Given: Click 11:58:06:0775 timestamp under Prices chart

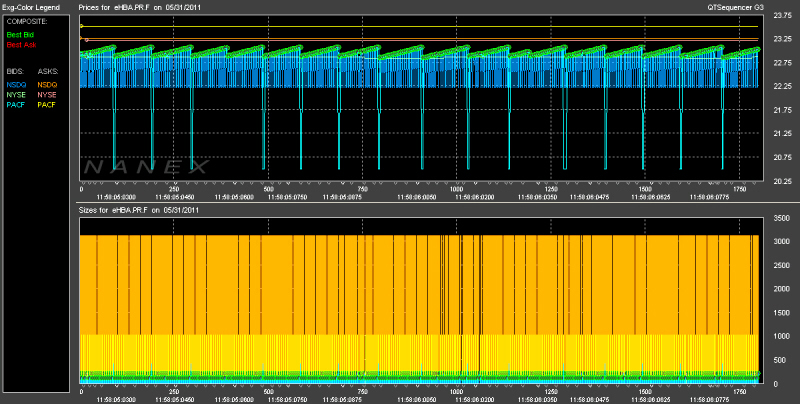Looking at the screenshot, I should [709, 196].
